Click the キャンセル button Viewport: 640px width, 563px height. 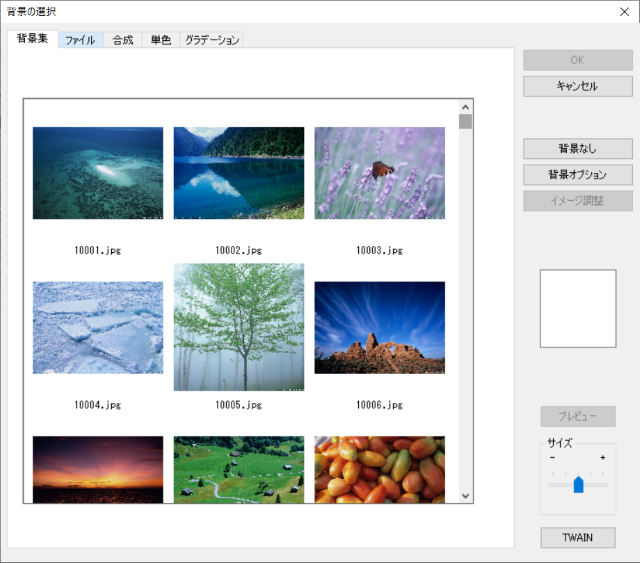coord(578,86)
